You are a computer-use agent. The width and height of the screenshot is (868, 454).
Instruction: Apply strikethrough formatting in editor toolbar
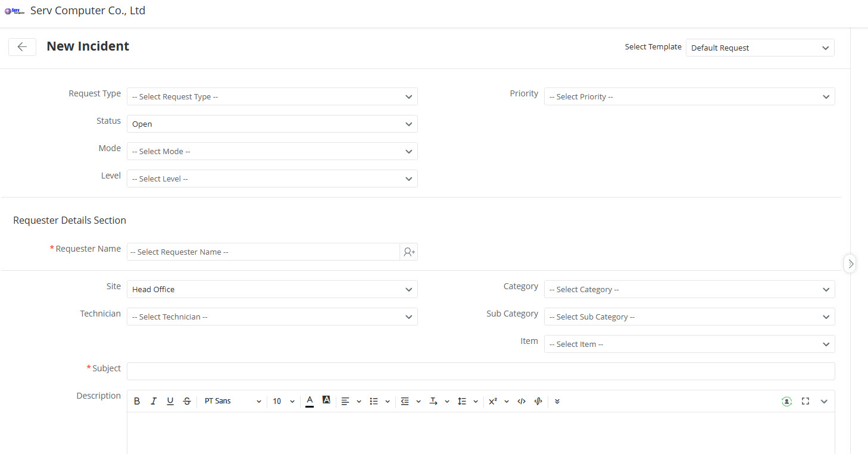click(x=187, y=401)
